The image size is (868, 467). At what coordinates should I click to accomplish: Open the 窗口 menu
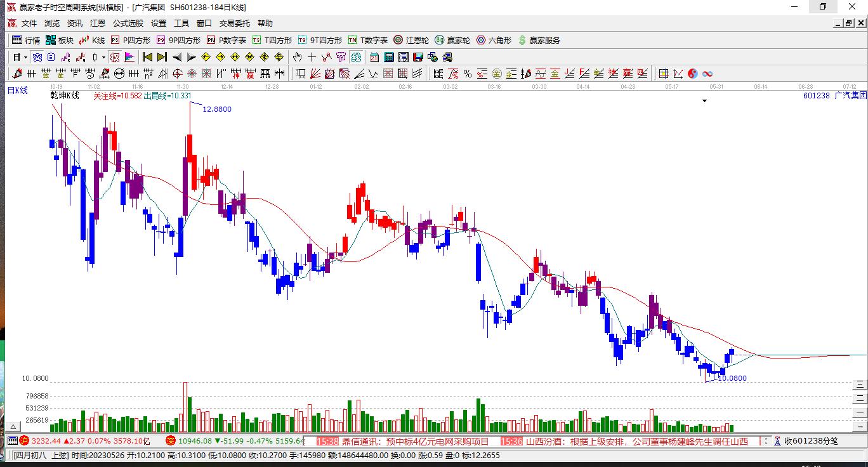click(x=204, y=23)
